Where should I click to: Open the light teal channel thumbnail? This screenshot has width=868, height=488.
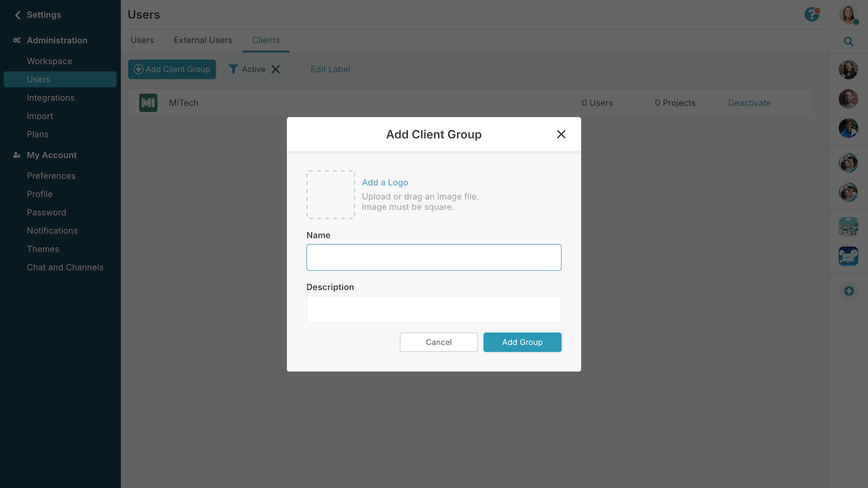848,227
